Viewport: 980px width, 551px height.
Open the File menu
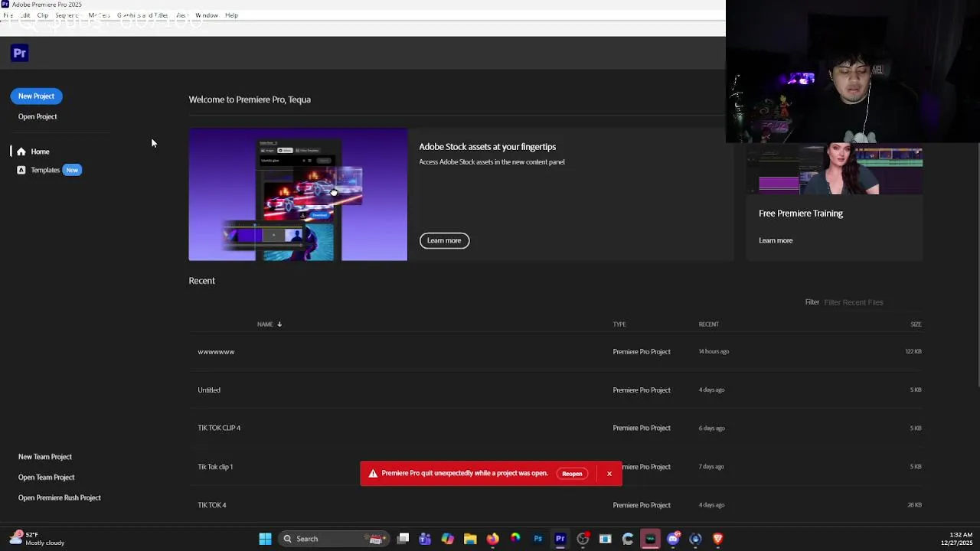click(x=8, y=15)
